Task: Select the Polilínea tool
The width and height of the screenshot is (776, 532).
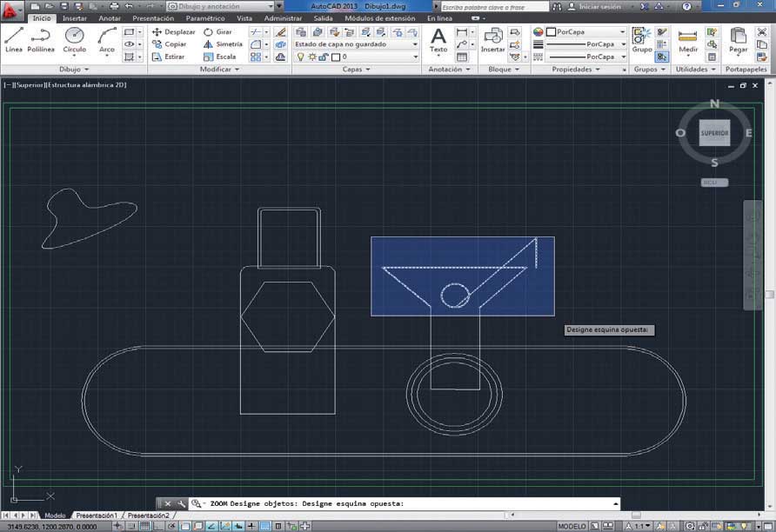Action: tap(41, 40)
